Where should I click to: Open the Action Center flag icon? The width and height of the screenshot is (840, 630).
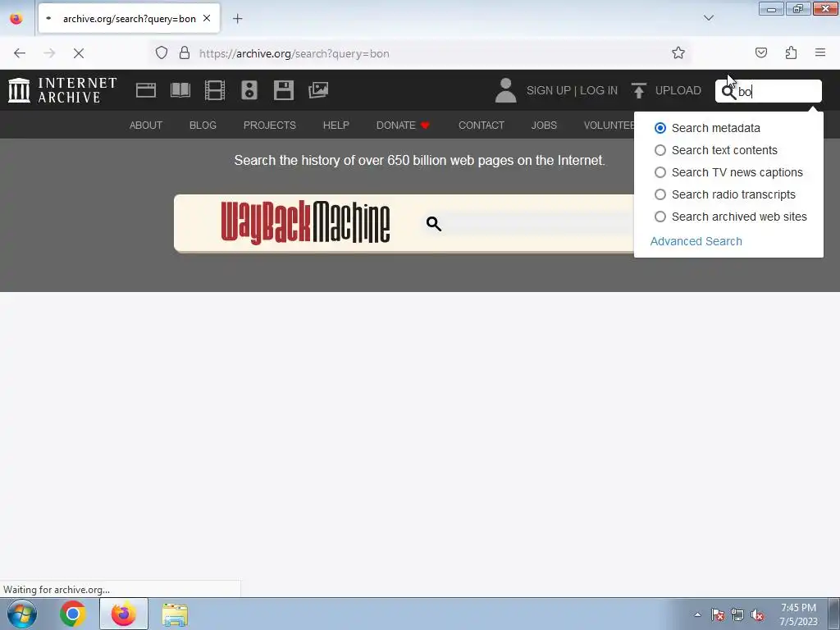(x=717, y=614)
